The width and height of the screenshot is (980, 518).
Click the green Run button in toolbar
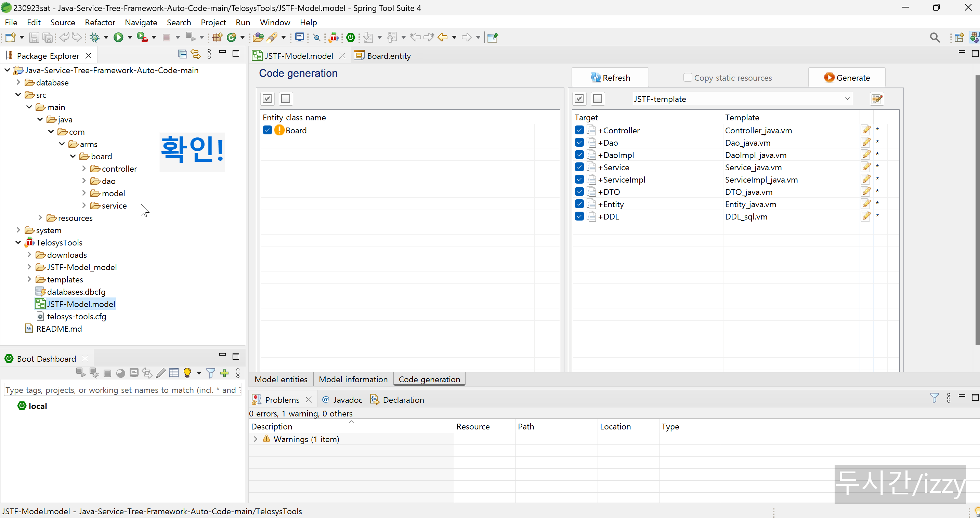[118, 37]
